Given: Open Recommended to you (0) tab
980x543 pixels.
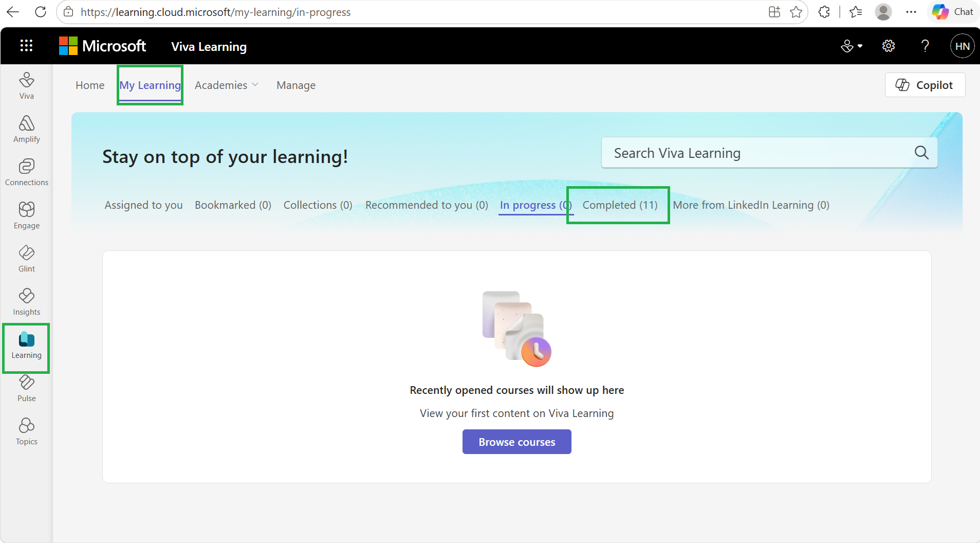Looking at the screenshot, I should pyautogui.click(x=427, y=205).
